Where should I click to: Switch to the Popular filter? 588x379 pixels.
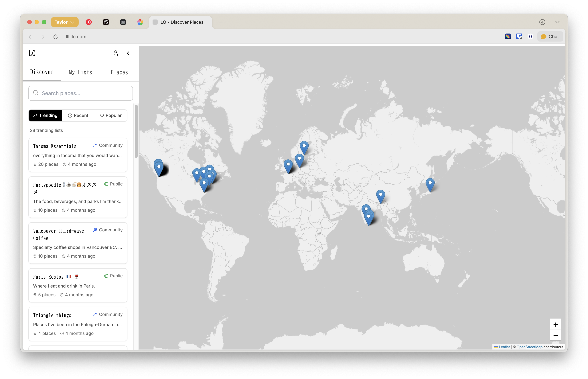[x=111, y=115]
